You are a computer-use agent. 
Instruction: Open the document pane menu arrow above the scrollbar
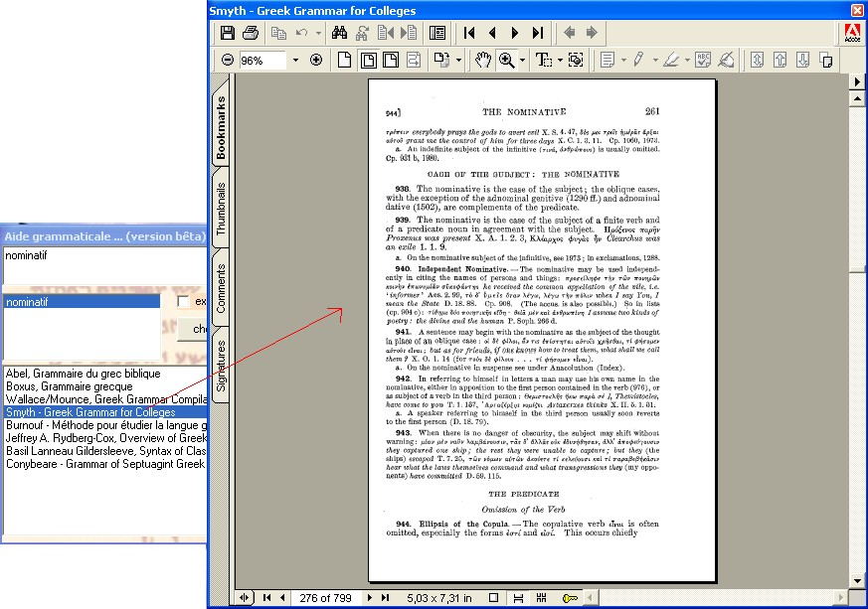(x=857, y=81)
